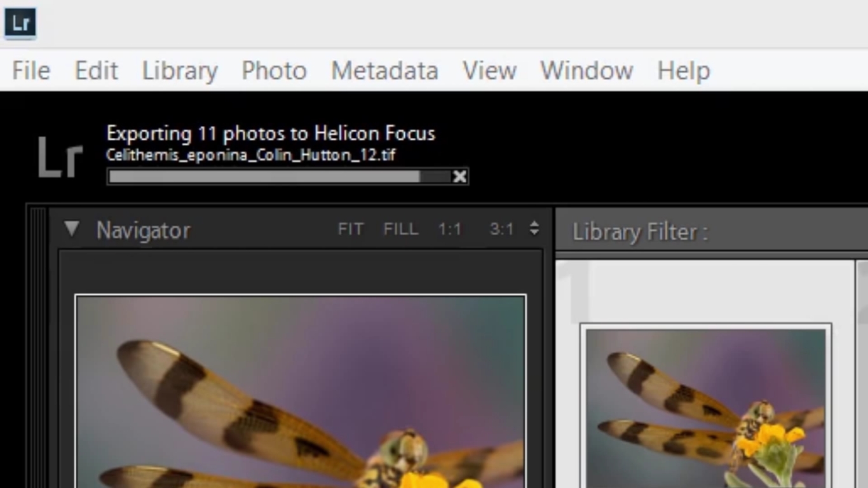Open the Metadata menu
868x488 pixels.
[x=384, y=71]
